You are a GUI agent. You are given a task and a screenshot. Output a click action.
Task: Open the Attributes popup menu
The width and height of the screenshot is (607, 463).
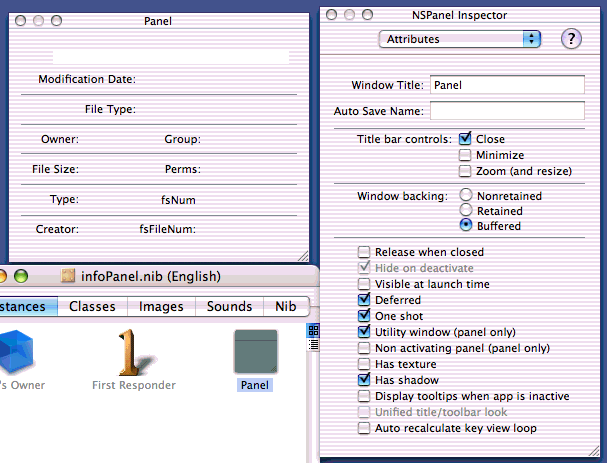point(460,39)
